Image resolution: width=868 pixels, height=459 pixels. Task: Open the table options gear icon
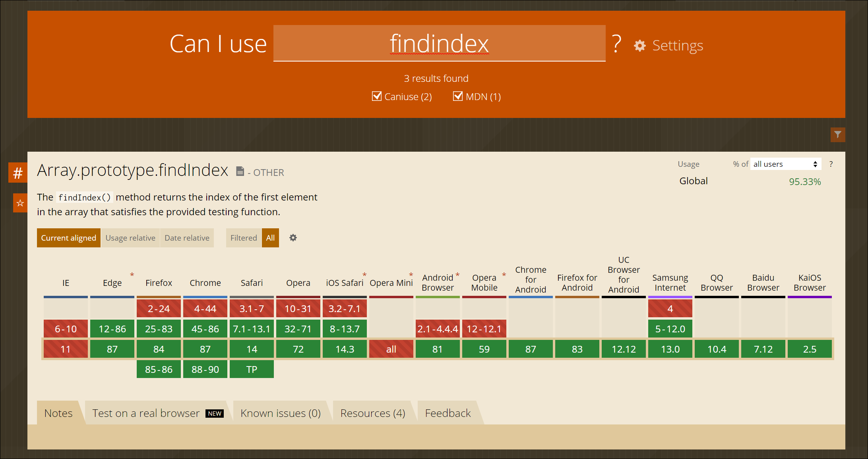(x=293, y=238)
